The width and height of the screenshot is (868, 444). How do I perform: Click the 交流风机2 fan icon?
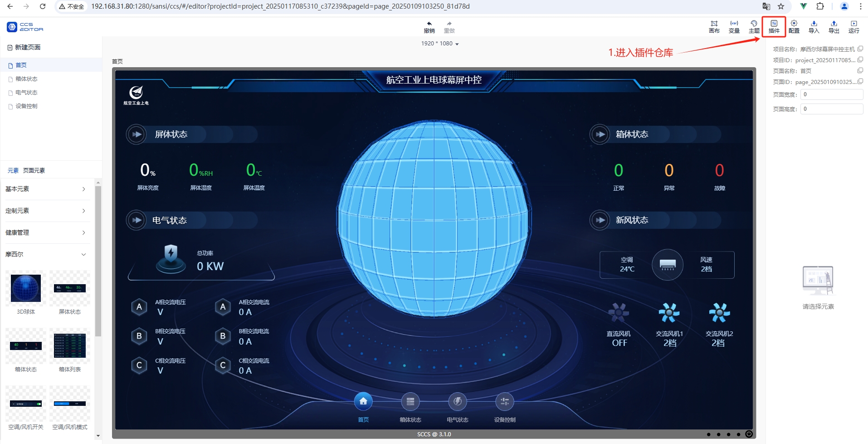click(719, 312)
